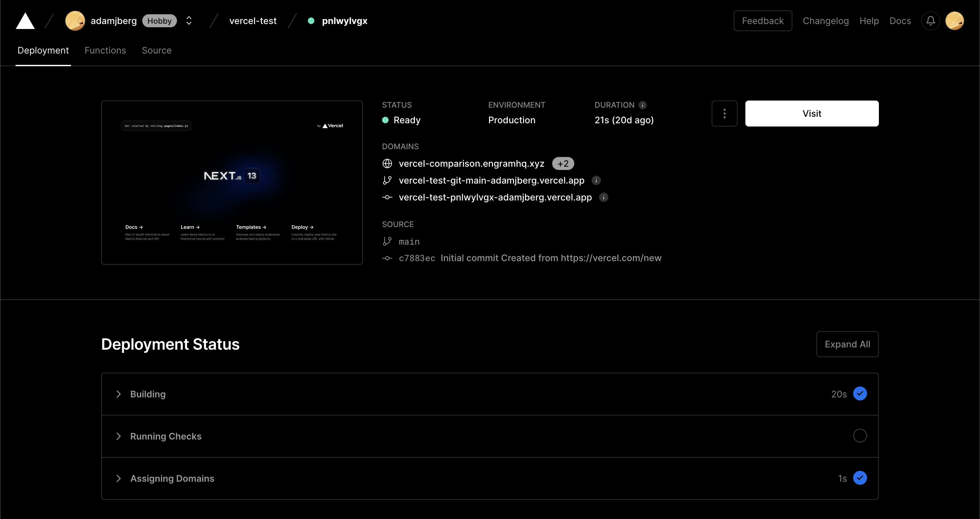Click the Building label
This screenshot has height=519, width=980.
pyautogui.click(x=147, y=394)
